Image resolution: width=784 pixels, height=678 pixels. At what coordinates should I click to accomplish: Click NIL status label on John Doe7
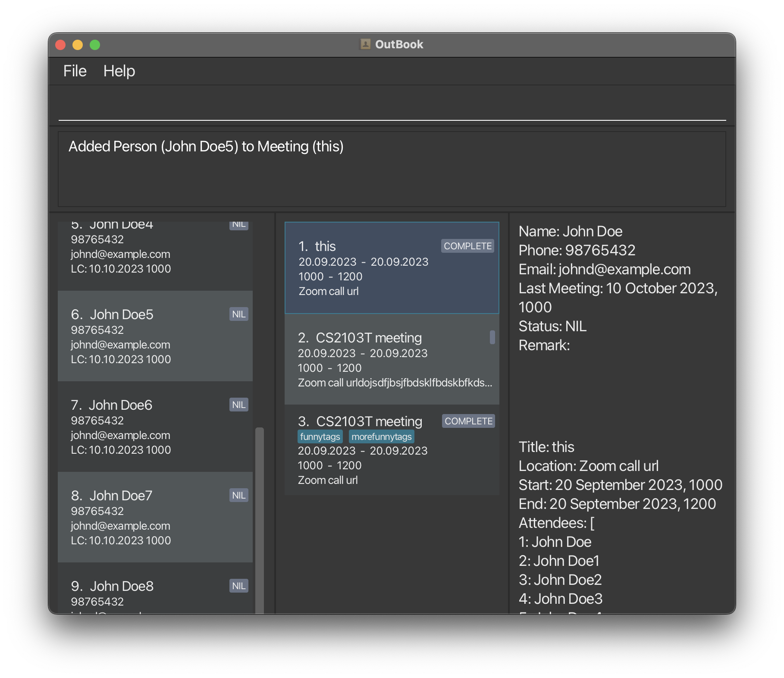[238, 496]
